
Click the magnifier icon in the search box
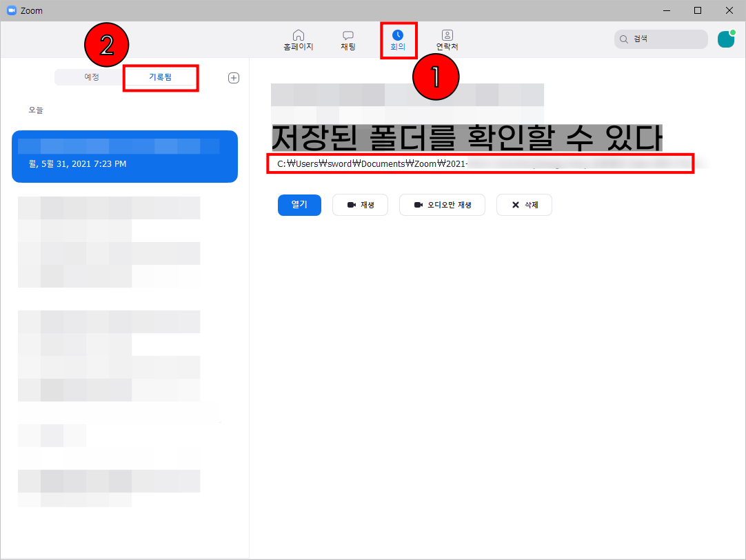coord(623,39)
